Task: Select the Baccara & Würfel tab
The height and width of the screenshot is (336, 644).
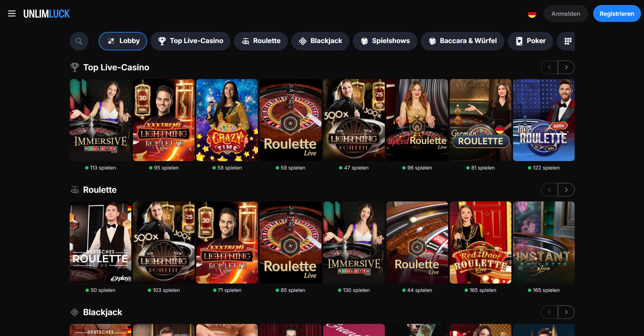Action: click(x=462, y=41)
